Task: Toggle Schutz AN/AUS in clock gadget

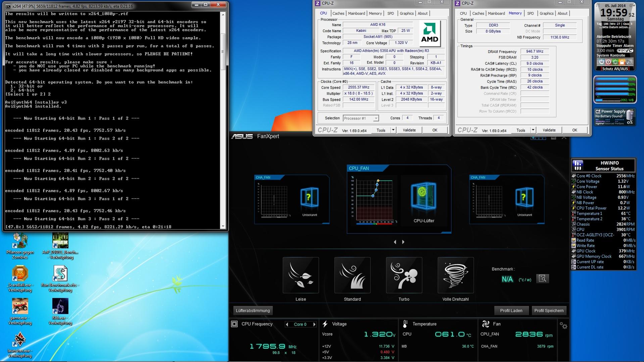Action: click(615, 69)
